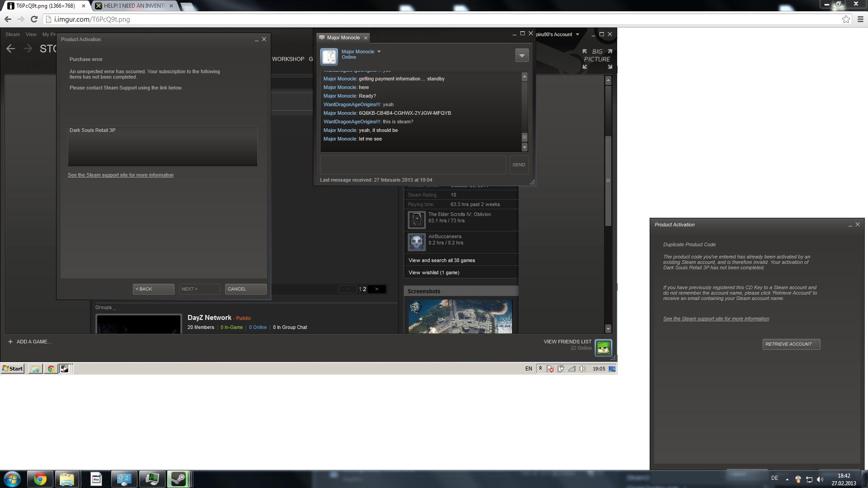Bookmark page with star icon

click(x=846, y=19)
